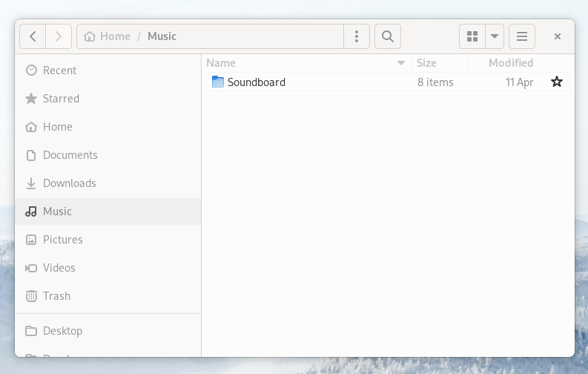Image resolution: width=588 pixels, height=374 pixels.
Task: Click the Music note icon
Action: [x=31, y=211]
